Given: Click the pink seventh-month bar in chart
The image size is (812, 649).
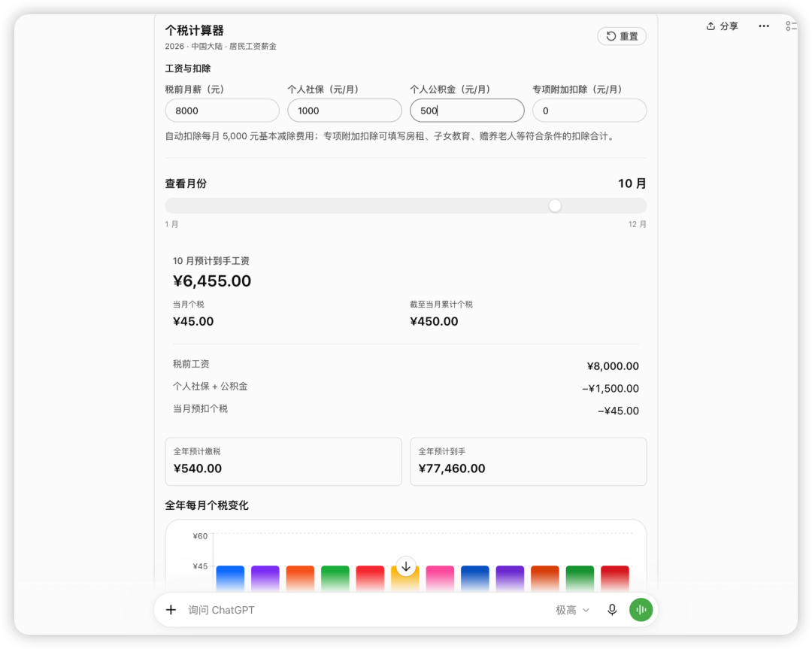Looking at the screenshot, I should coord(440,578).
